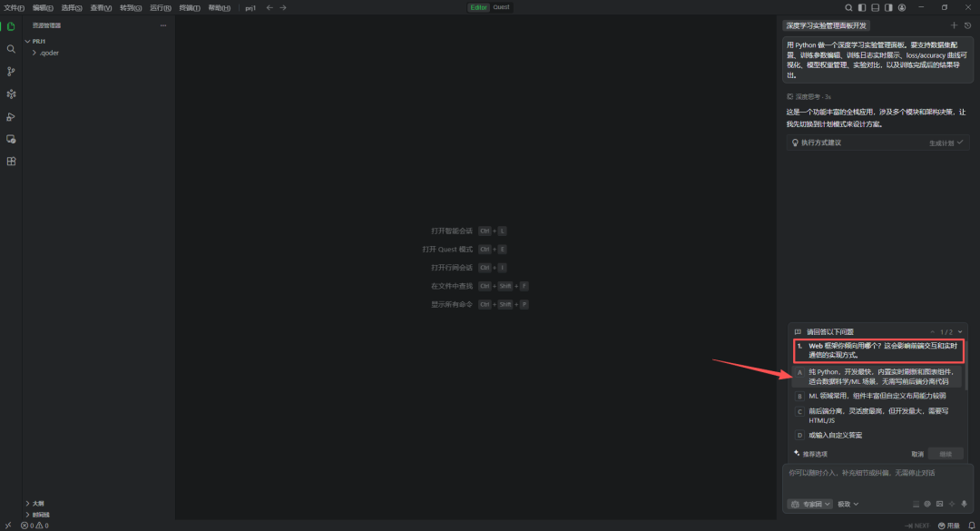The image size is (980, 531).
Task: Open the 专家团 mode dropdown
Action: (809, 504)
